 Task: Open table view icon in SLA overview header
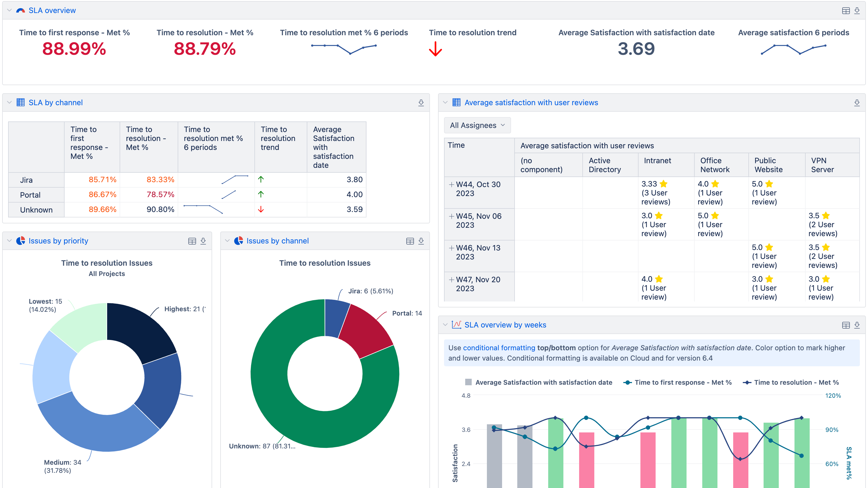click(845, 11)
